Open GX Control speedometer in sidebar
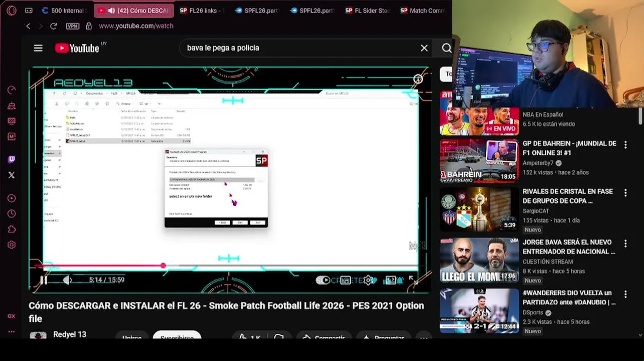This screenshot has height=361, width=644. 12,90
